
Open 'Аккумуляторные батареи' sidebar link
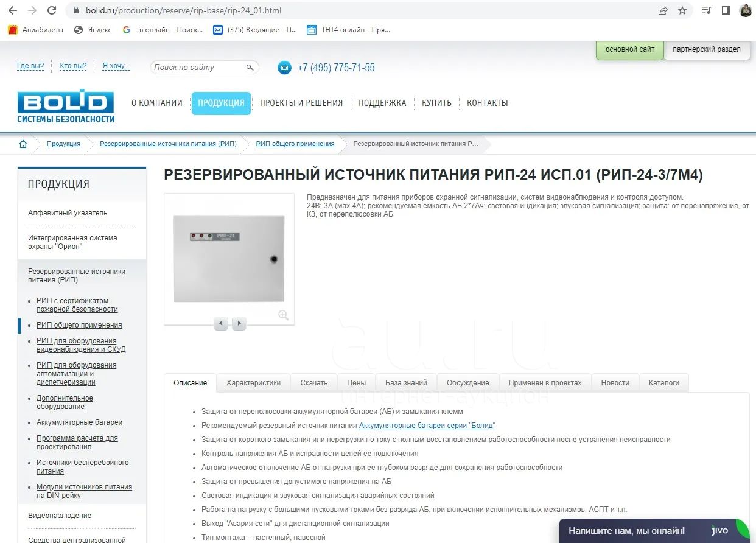[x=79, y=422]
